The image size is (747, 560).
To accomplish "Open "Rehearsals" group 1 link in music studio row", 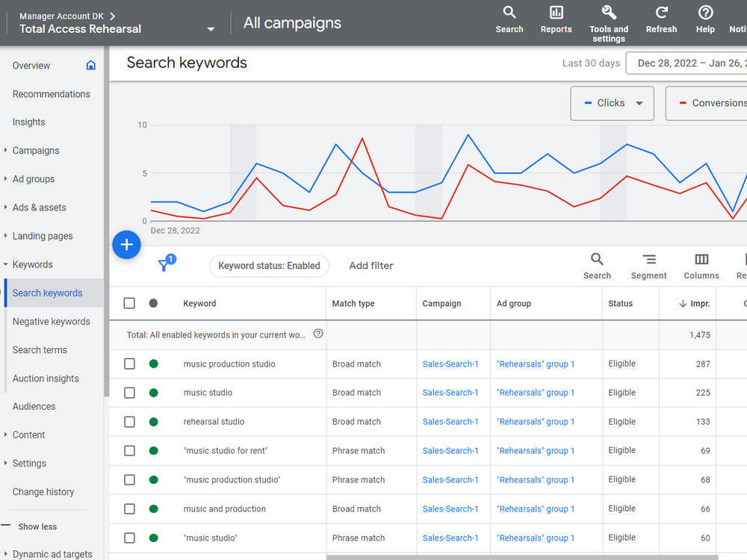I will coord(536,393).
